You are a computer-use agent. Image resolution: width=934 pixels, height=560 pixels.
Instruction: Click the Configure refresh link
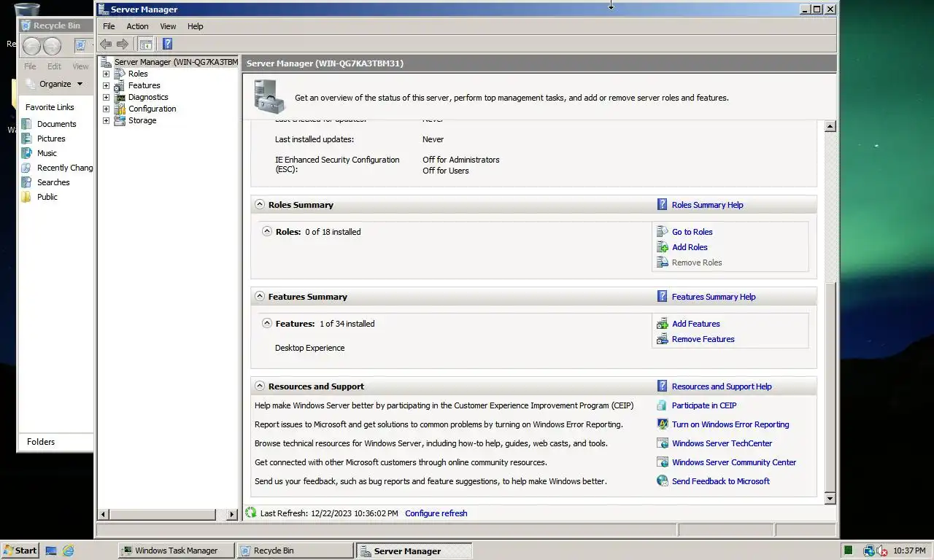tap(436, 513)
